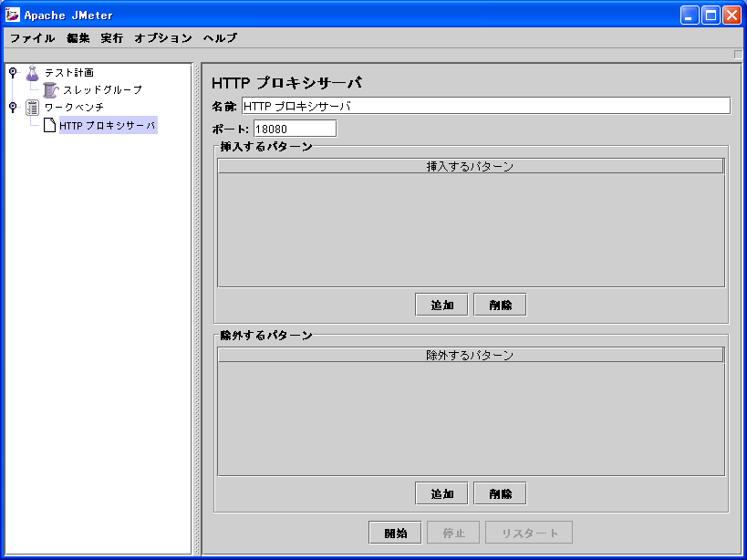Click 追加 under 除外するパターン
This screenshot has height=560, width=747.
coord(441,493)
